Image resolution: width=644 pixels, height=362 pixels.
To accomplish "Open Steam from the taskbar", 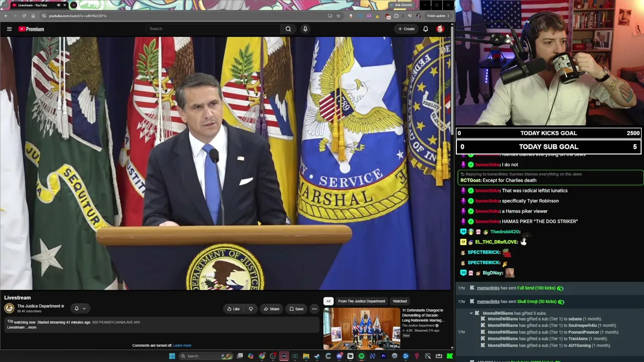I will click(x=317, y=356).
